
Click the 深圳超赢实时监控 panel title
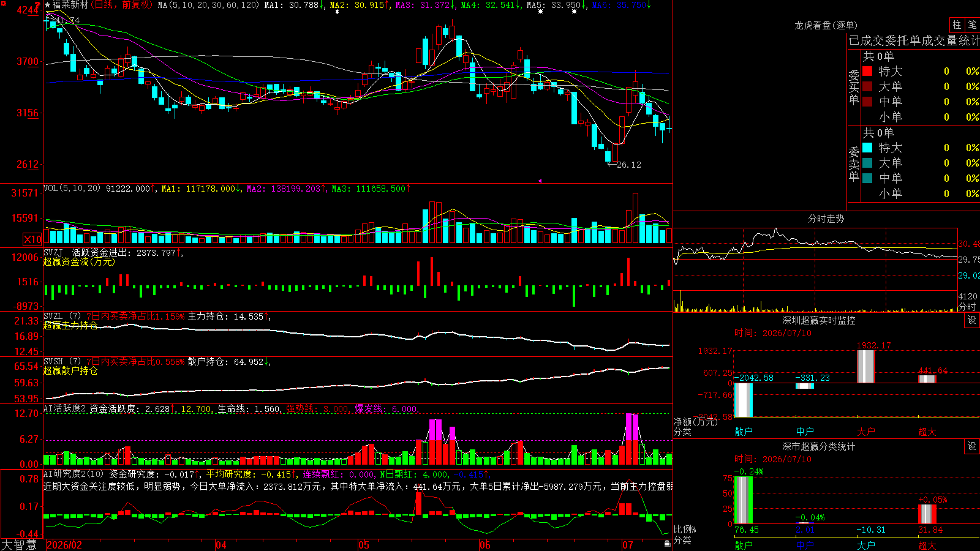click(818, 320)
